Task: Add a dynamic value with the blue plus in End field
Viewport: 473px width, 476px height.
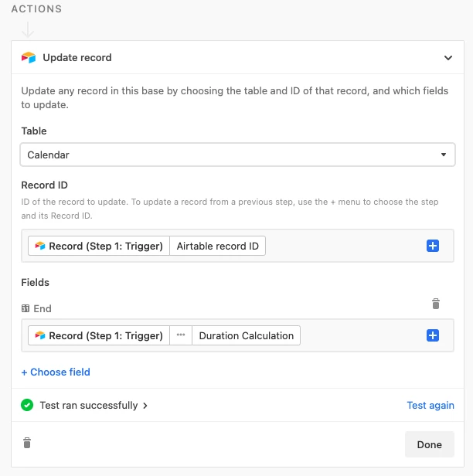Action: pos(433,335)
